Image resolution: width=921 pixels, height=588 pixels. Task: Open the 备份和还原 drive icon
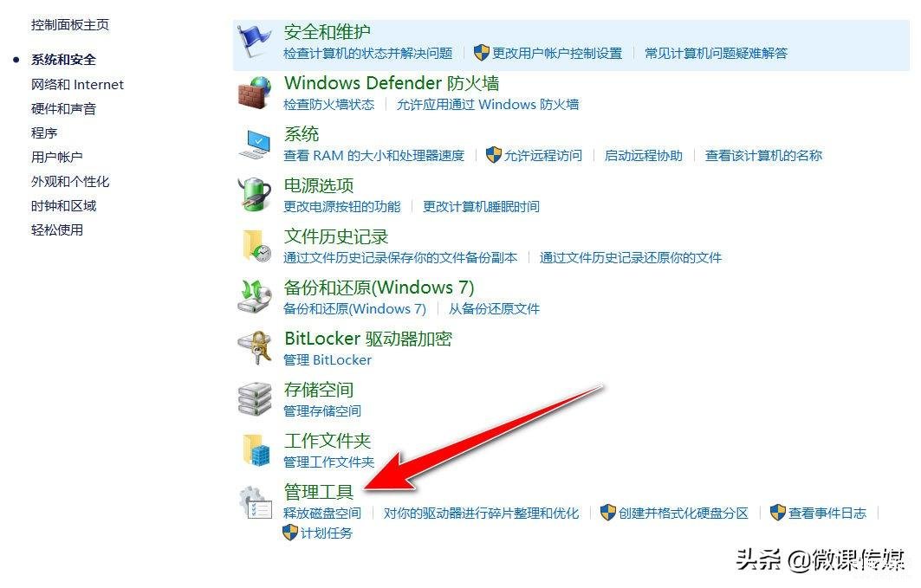(255, 297)
